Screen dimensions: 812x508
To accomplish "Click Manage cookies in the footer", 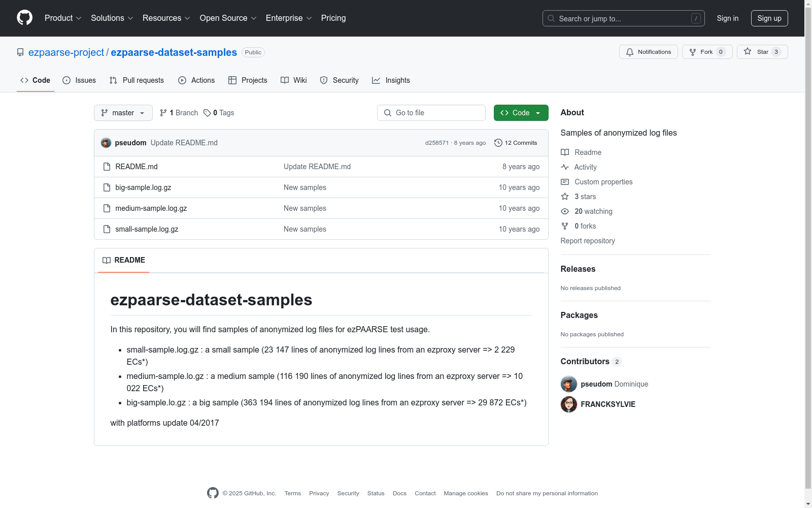I will click(466, 493).
